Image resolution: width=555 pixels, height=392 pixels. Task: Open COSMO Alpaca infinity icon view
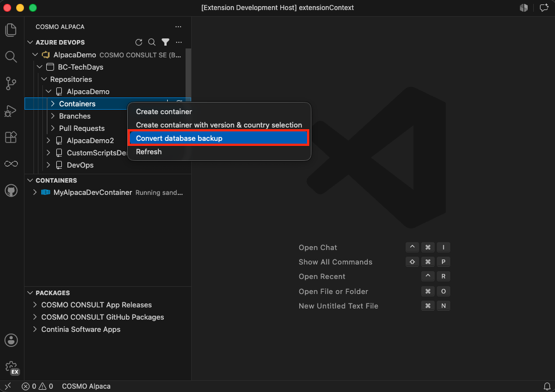pyautogui.click(x=11, y=164)
